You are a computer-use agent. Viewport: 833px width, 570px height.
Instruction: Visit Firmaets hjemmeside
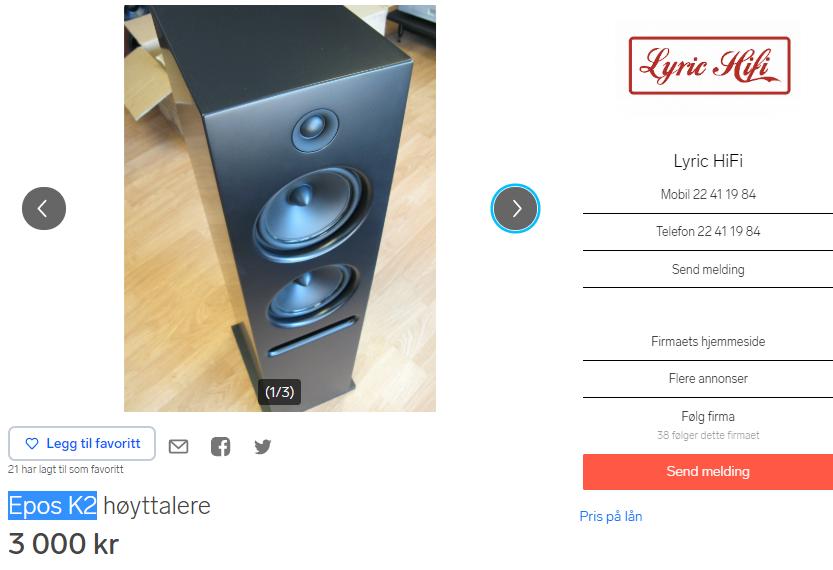708,342
